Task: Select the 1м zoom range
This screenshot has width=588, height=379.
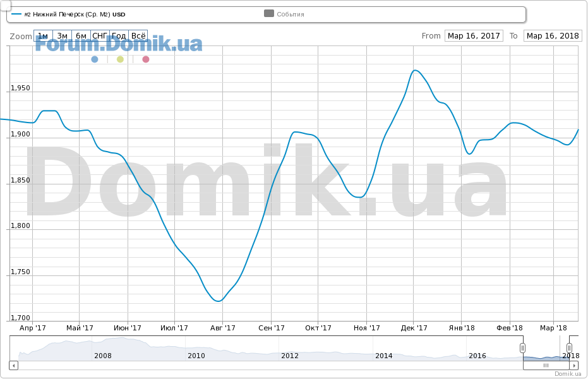Action: pos(43,36)
